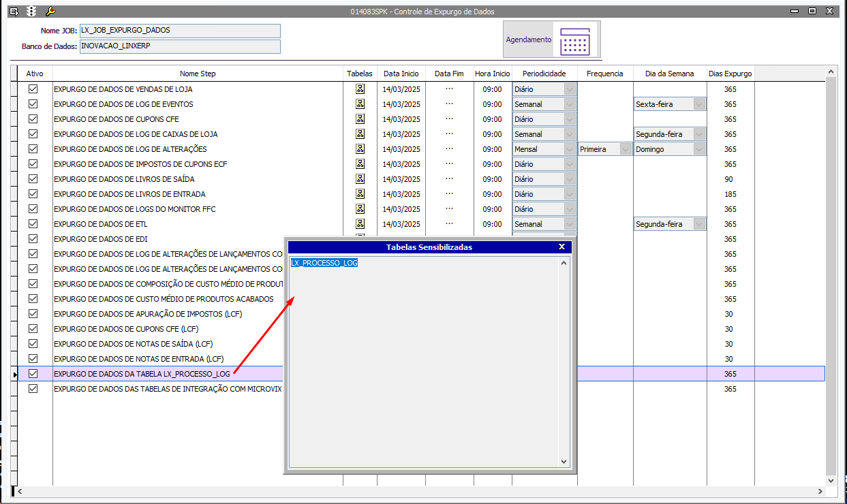Image resolution: width=847 pixels, height=504 pixels.
Task: Open Data Fim ellipsis for CUPONS CFE row
Action: point(449,119)
